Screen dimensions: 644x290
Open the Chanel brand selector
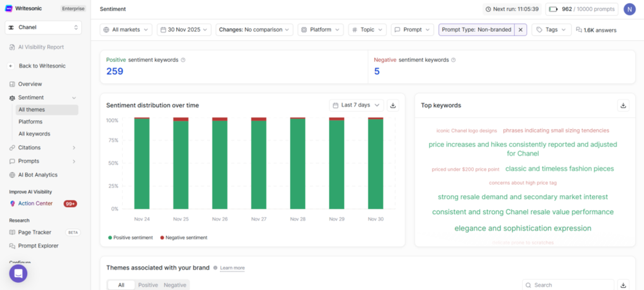[x=43, y=28]
